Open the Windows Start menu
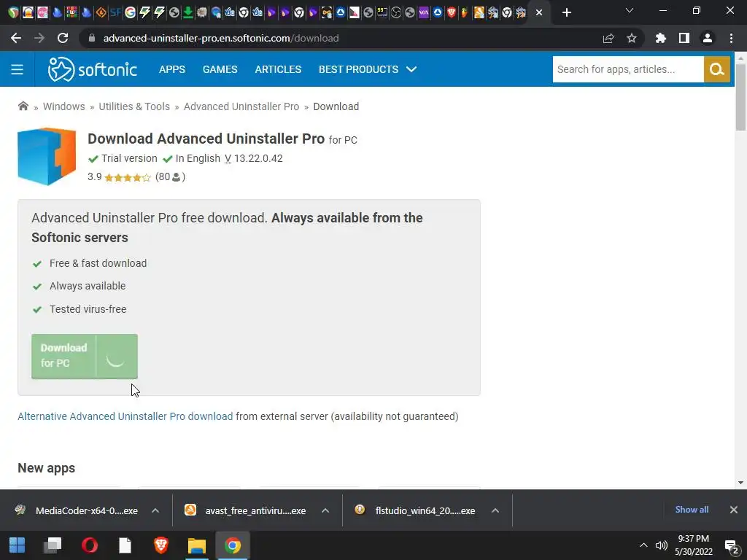The height and width of the screenshot is (560, 747). (x=18, y=545)
